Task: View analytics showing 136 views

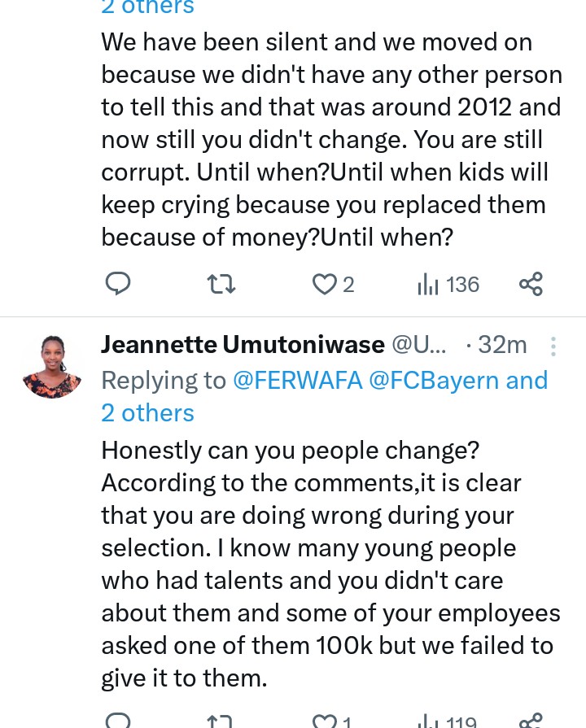Action: 448,284
